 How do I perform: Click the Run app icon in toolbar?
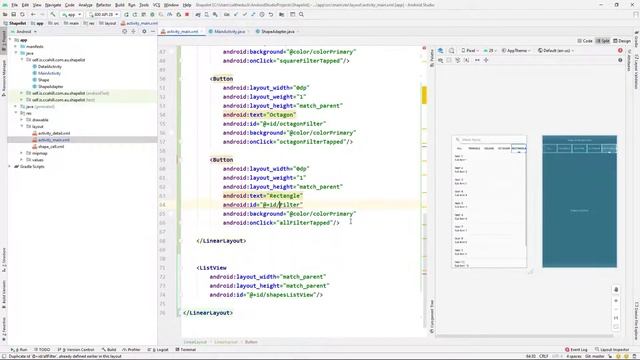pos(127,14)
